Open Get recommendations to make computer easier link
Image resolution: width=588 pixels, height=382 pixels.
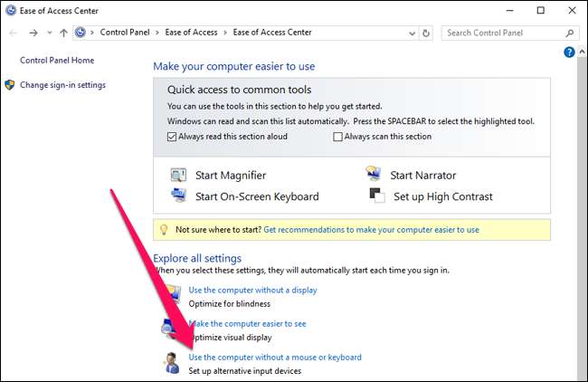(x=371, y=230)
